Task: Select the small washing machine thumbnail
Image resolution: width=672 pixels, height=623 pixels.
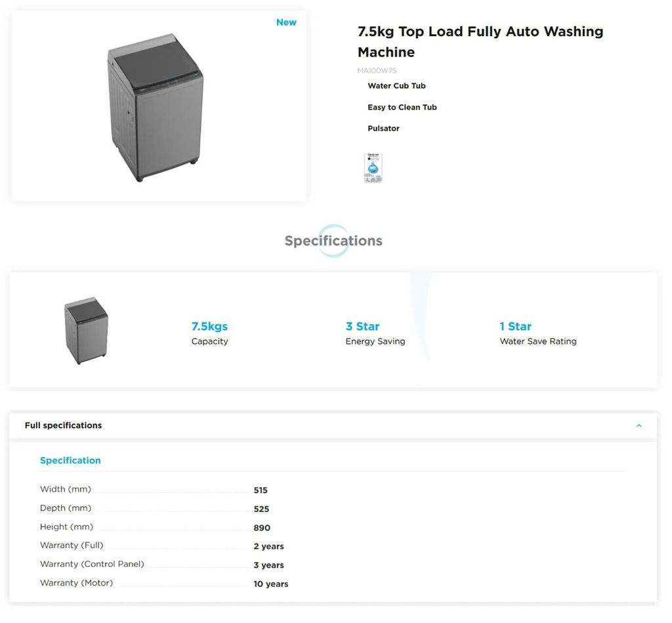Action: tap(86, 330)
